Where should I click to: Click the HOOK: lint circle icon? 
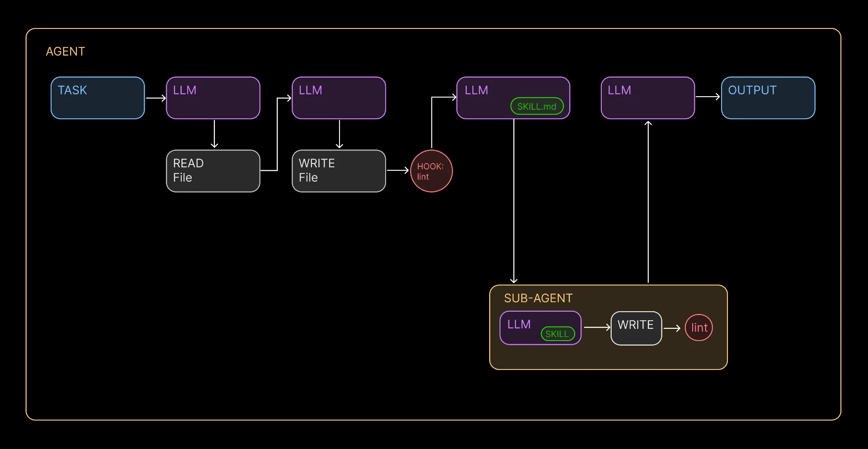click(x=431, y=171)
